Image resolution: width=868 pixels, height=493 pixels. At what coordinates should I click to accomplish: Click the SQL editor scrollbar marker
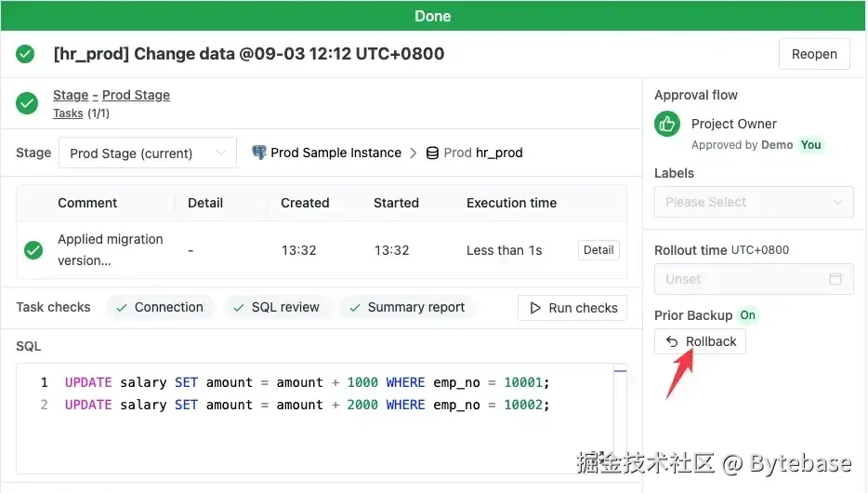pyautogui.click(x=620, y=370)
